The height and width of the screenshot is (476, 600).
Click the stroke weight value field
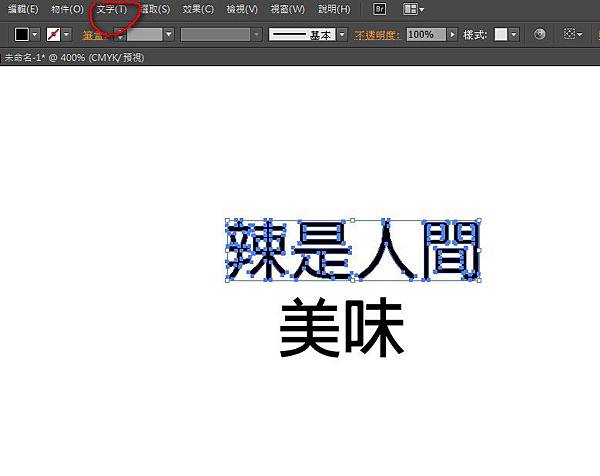coord(144,34)
